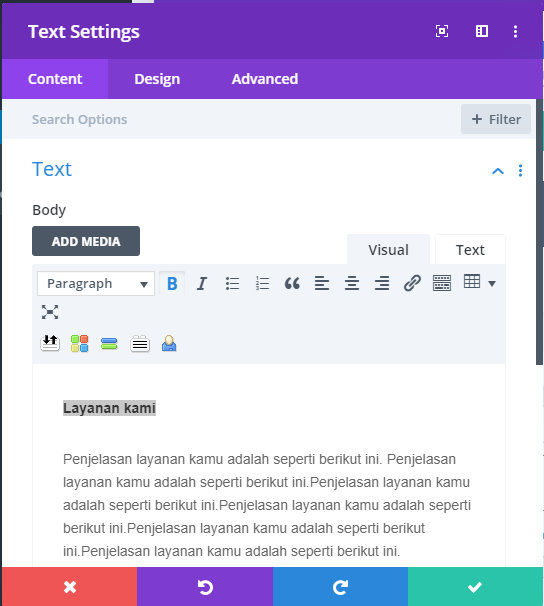Open the Paragraph format dropdown
544x606 pixels.
[96, 283]
